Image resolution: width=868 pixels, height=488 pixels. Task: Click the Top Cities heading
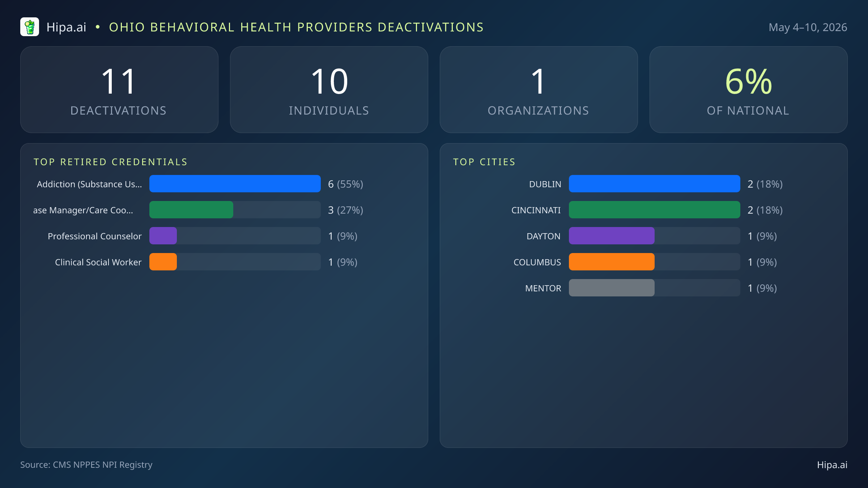[x=484, y=162]
